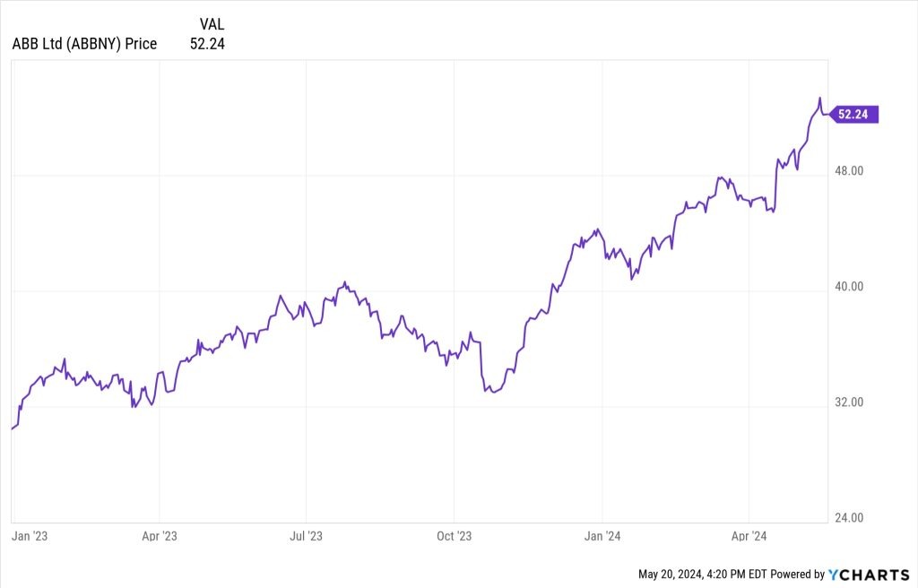Click the Powered by text
This screenshot has height=588, width=918.
coord(798,574)
